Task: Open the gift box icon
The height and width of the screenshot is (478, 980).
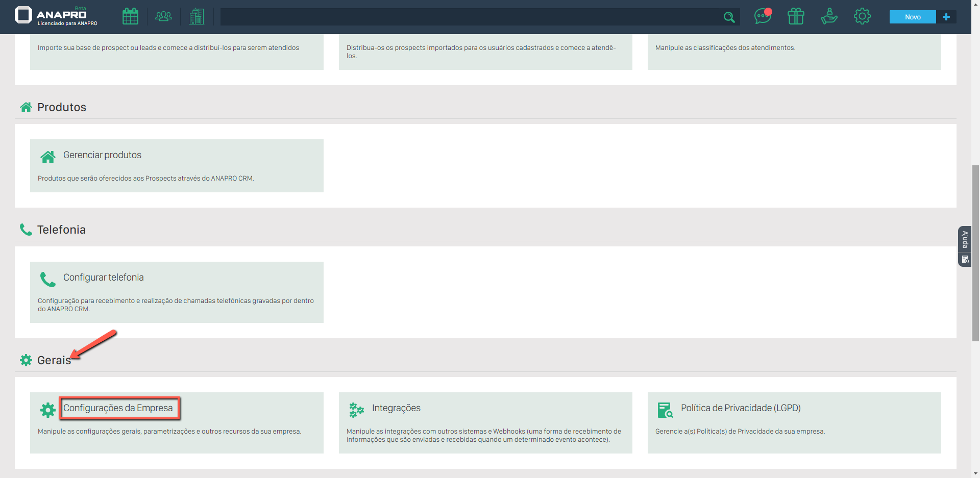Action: (x=796, y=16)
